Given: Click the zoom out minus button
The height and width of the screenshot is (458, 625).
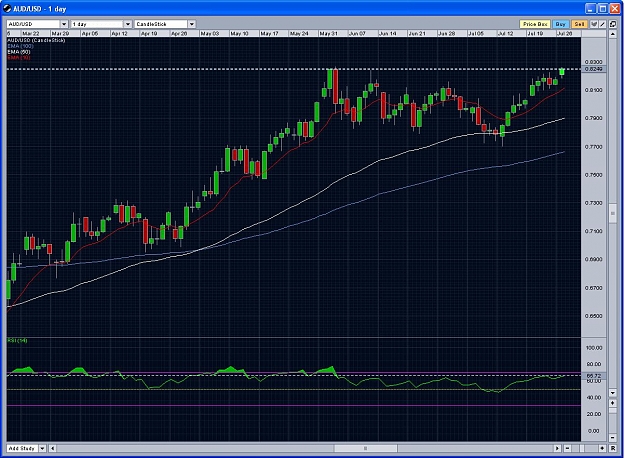Looking at the screenshot, I should (567, 448).
